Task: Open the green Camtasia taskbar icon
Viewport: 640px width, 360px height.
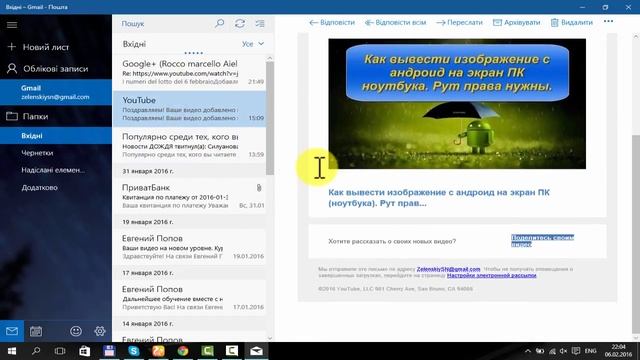Action: (207, 351)
